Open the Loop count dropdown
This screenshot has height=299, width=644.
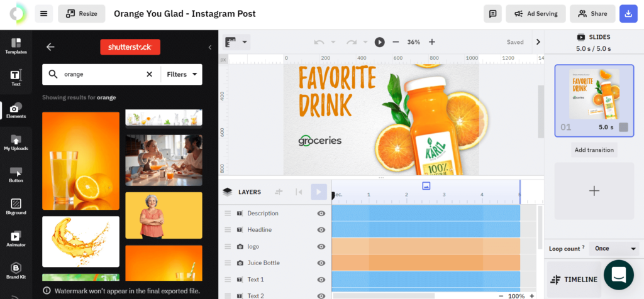pyautogui.click(x=616, y=248)
